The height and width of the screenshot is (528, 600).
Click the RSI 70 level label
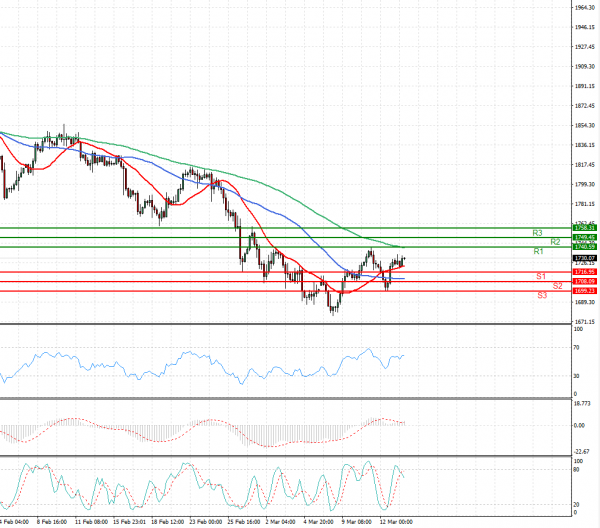(x=576, y=348)
